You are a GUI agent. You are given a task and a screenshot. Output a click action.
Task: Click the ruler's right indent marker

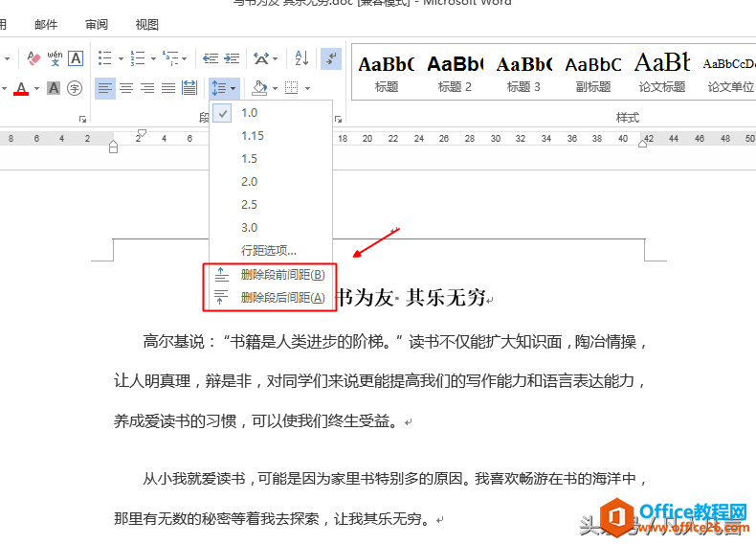(x=642, y=144)
